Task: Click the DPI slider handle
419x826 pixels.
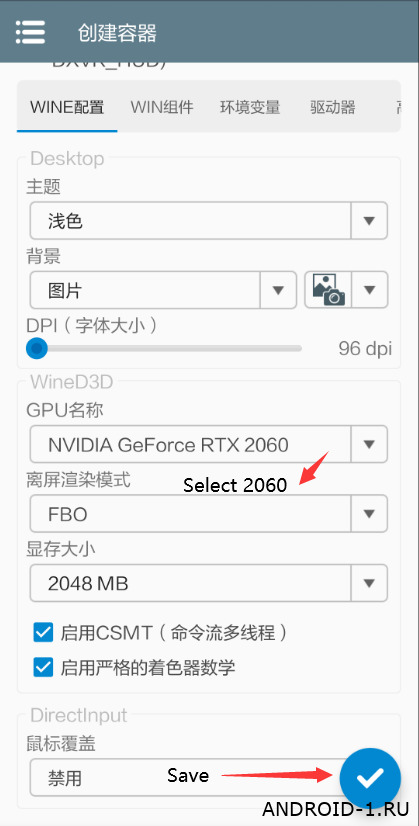Action: pos(36,348)
